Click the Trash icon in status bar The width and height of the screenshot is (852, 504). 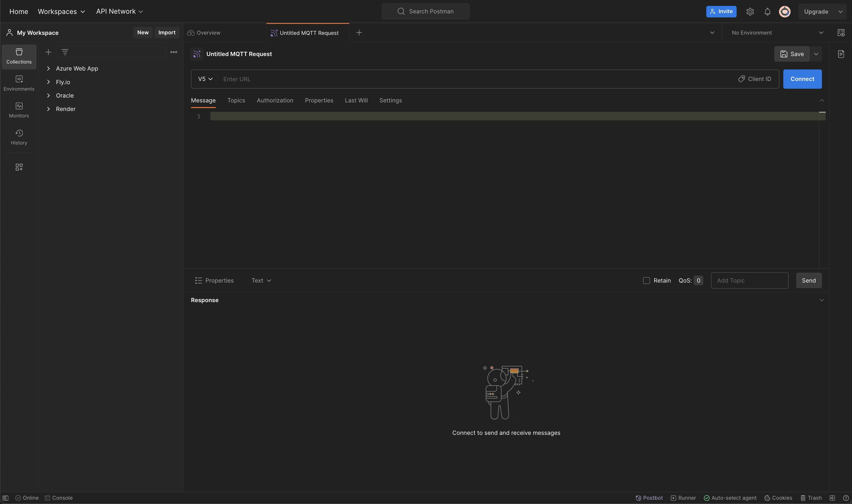point(811,498)
